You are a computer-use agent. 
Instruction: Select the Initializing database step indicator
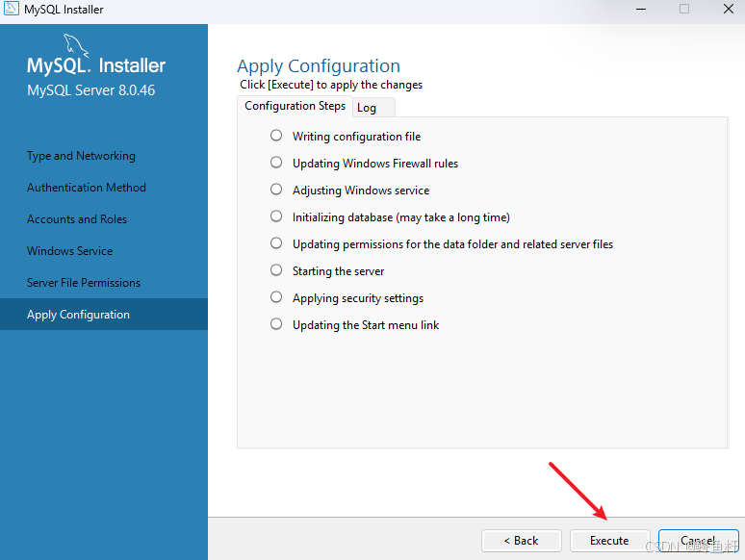(x=276, y=216)
